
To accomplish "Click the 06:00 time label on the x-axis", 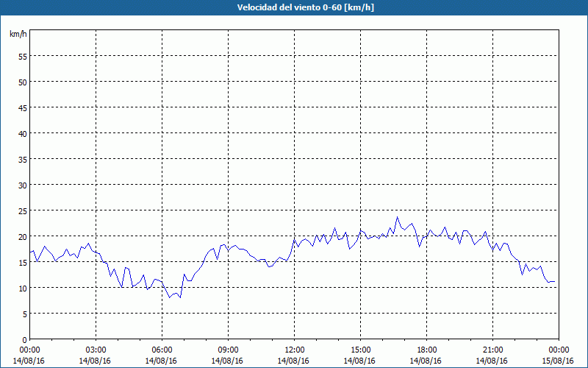I will tap(162, 350).
